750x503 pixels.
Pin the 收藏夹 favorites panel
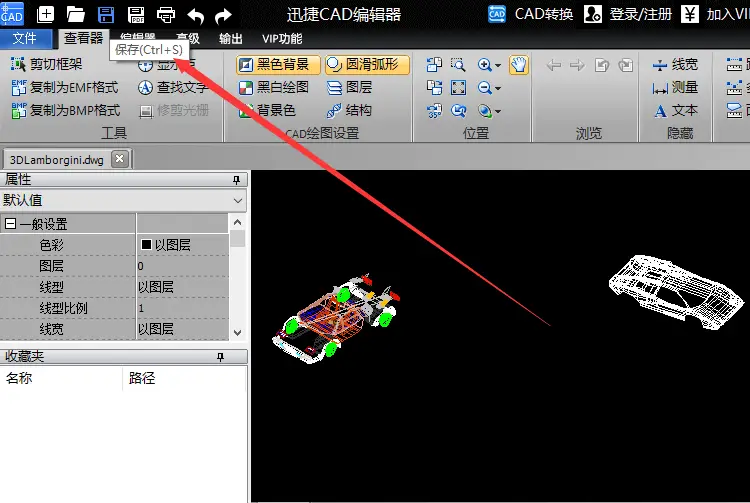[x=221, y=357]
